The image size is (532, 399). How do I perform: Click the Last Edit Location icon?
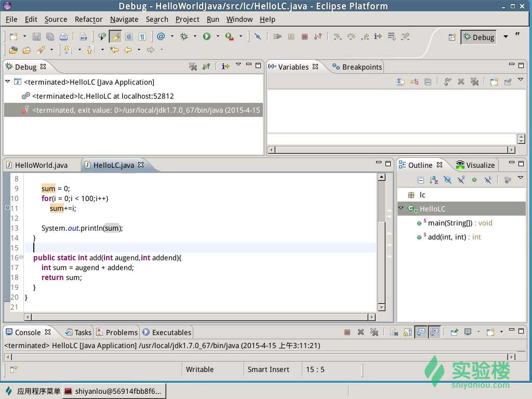[x=114, y=50]
